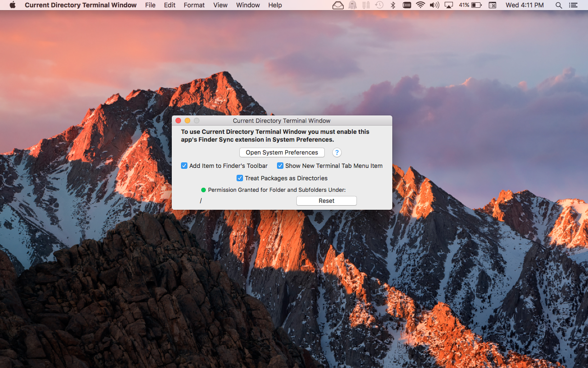Open the Edit menu
Viewport: 588px width, 368px height.
point(170,5)
